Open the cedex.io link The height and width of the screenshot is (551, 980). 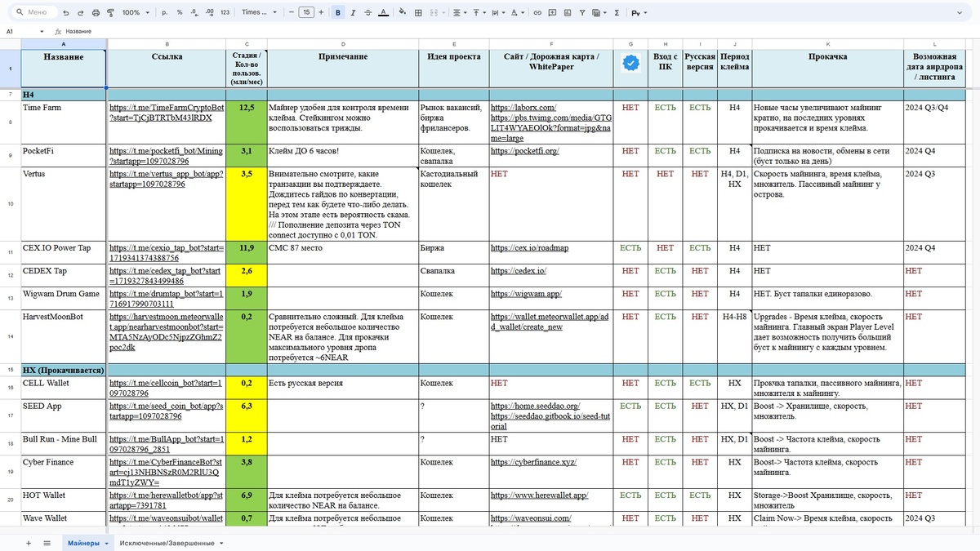519,270
